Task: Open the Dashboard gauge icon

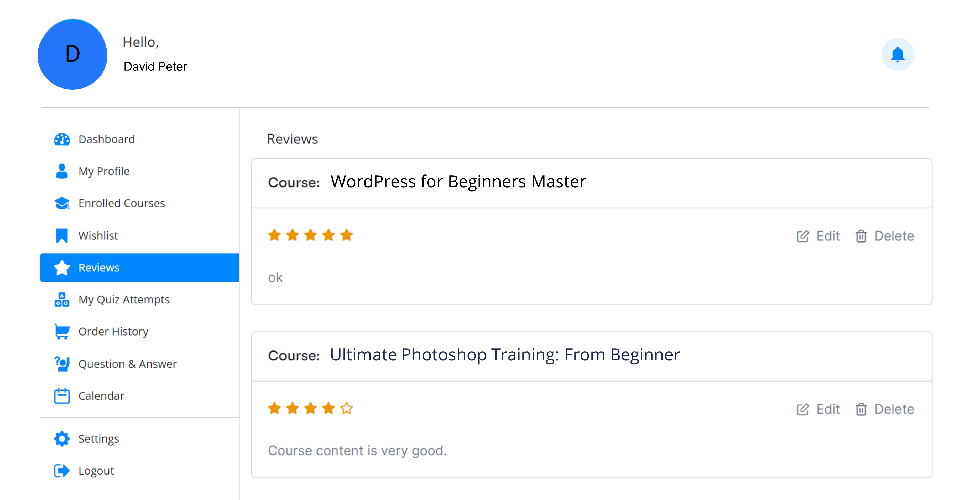Action: point(62,139)
